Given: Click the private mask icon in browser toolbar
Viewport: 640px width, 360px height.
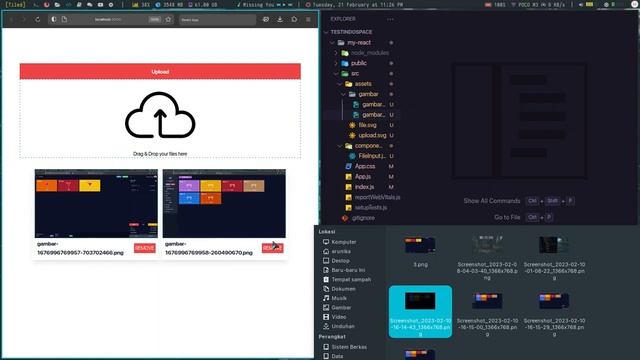Looking at the screenshot, I should click(266, 19).
